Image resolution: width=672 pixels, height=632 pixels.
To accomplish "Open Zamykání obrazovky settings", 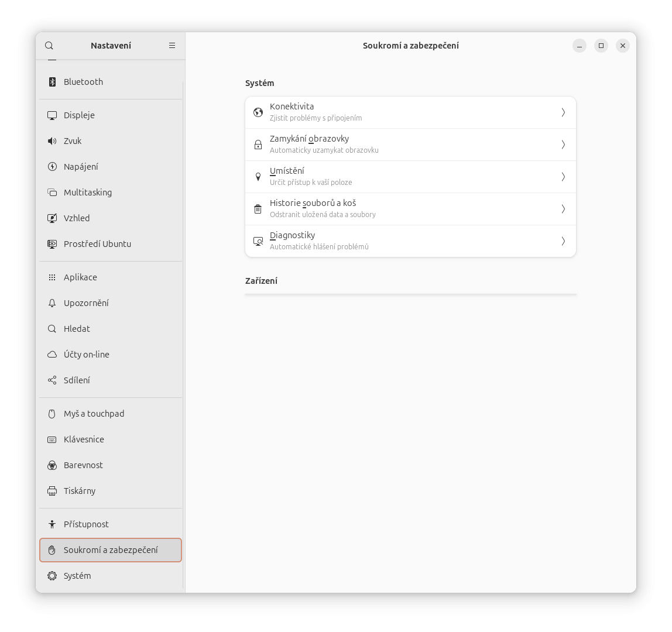I will click(410, 145).
